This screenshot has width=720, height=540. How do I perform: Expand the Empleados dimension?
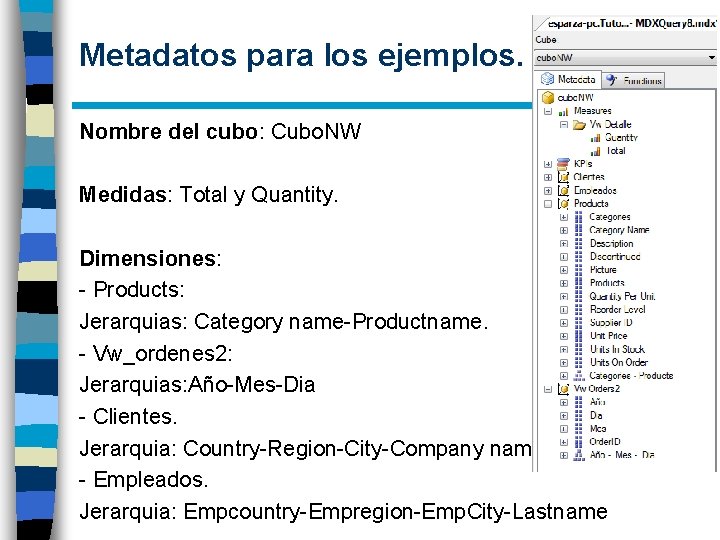point(548,191)
